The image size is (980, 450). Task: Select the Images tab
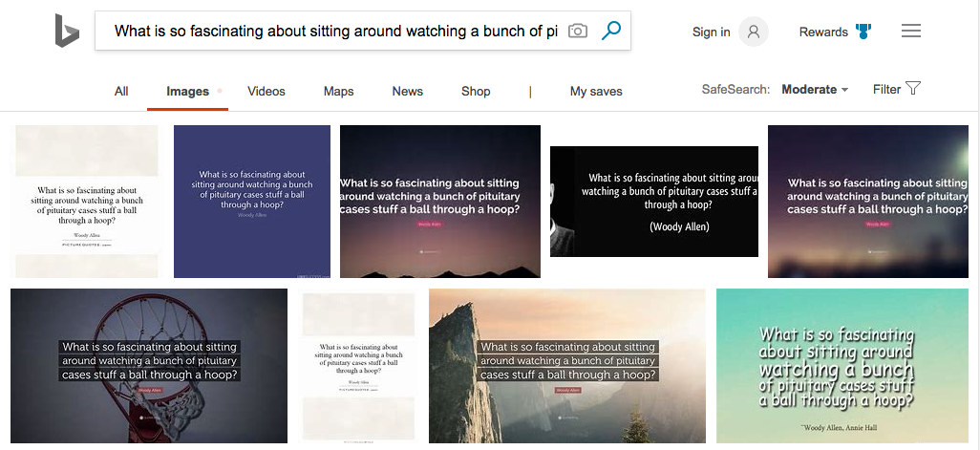[x=187, y=92]
